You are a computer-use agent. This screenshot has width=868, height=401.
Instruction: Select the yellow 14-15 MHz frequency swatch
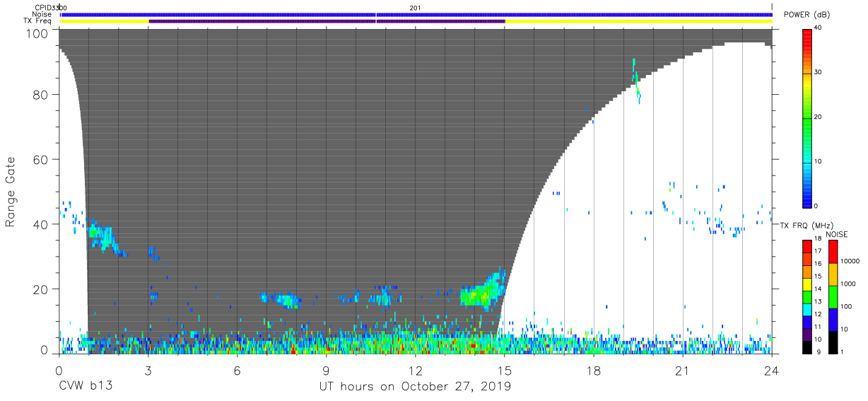(x=807, y=284)
